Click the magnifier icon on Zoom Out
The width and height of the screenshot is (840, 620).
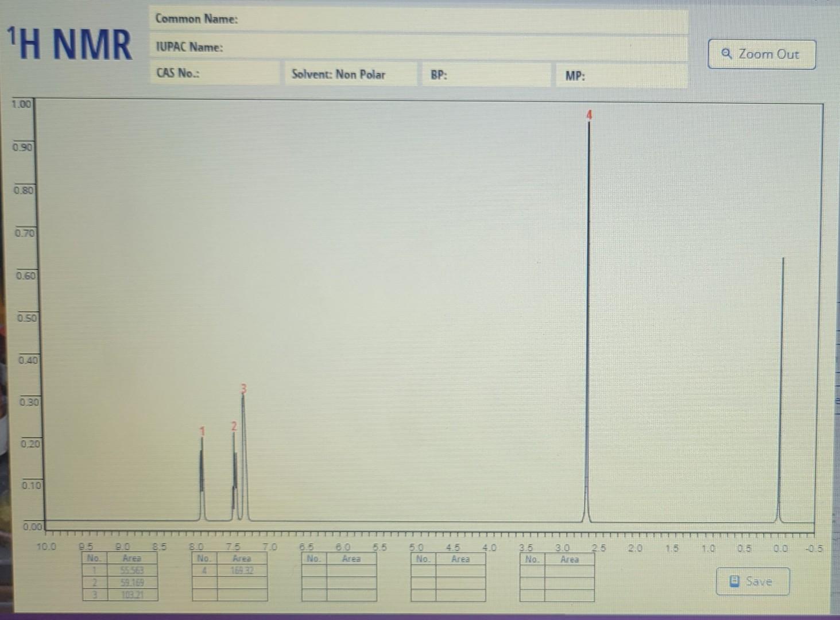tap(727, 54)
